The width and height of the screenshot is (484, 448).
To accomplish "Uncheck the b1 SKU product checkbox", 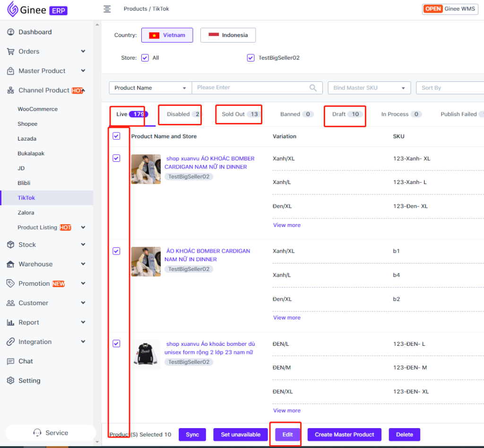I will (116, 251).
